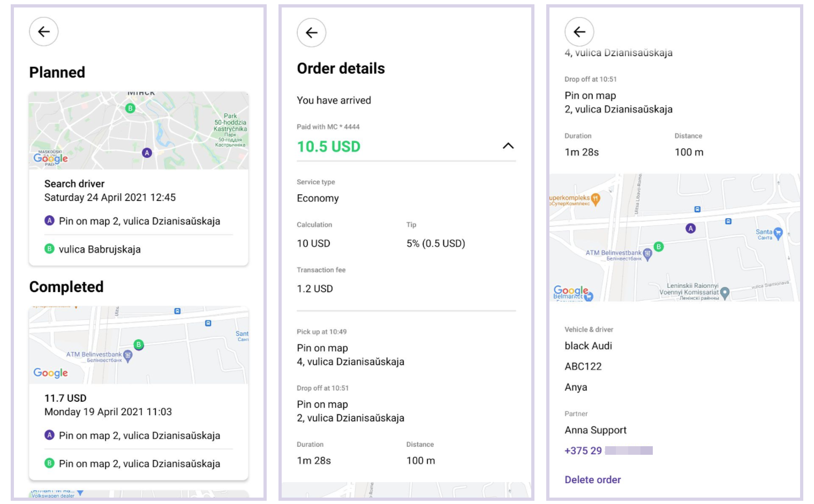Go back from the Planned orders screen
The width and height of the screenshot is (814, 504).
click(x=44, y=32)
